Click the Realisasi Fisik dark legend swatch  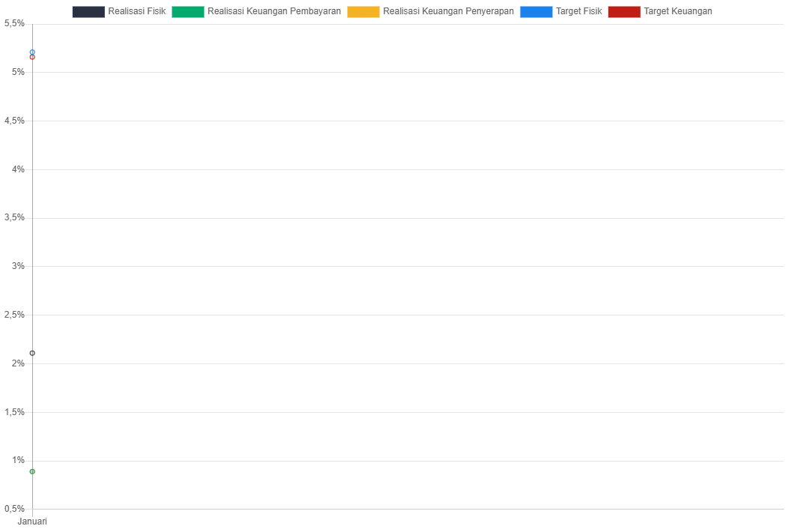coord(88,12)
